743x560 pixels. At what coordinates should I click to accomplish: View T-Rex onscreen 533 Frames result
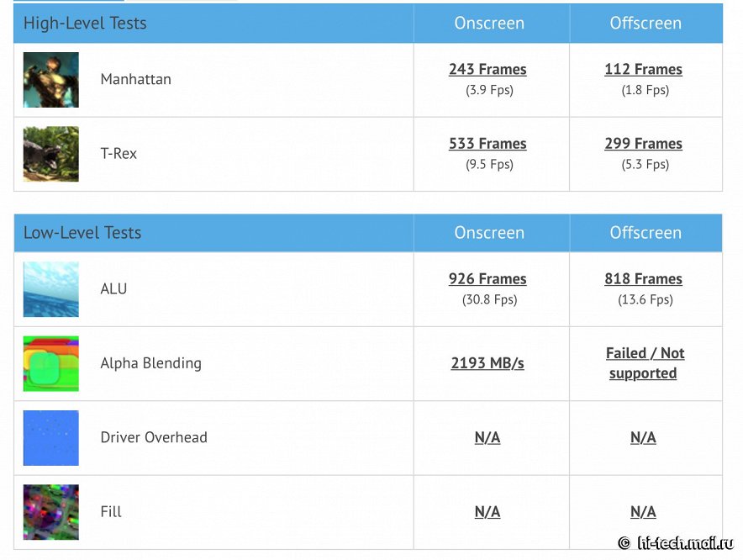[487, 144]
